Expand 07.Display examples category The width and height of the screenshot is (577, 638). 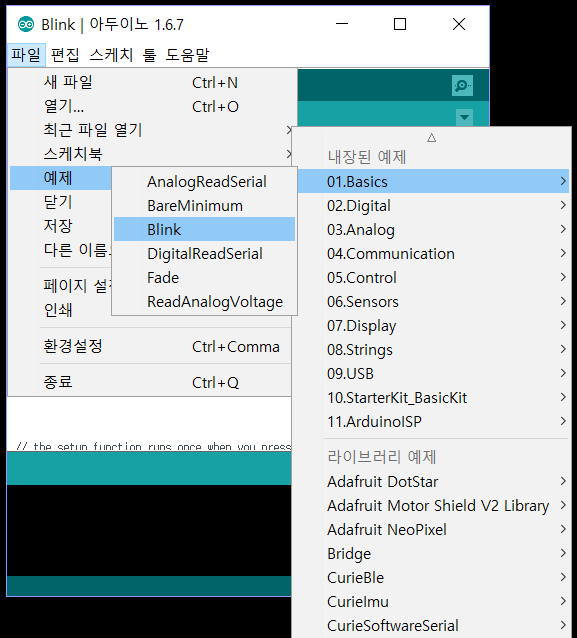[x=433, y=326]
